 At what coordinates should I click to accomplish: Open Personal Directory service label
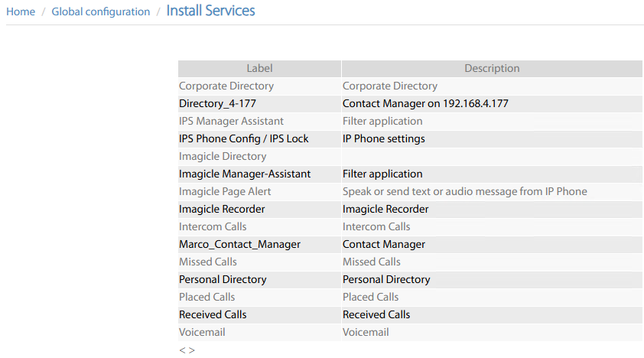(x=223, y=279)
